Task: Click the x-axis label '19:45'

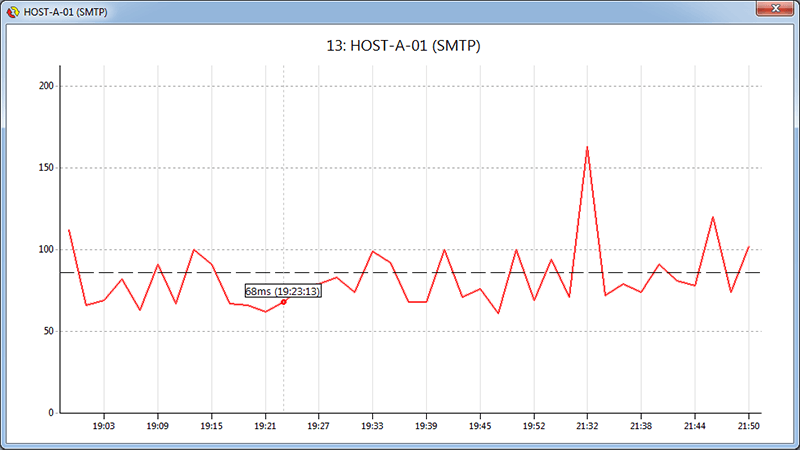Action: [480, 426]
